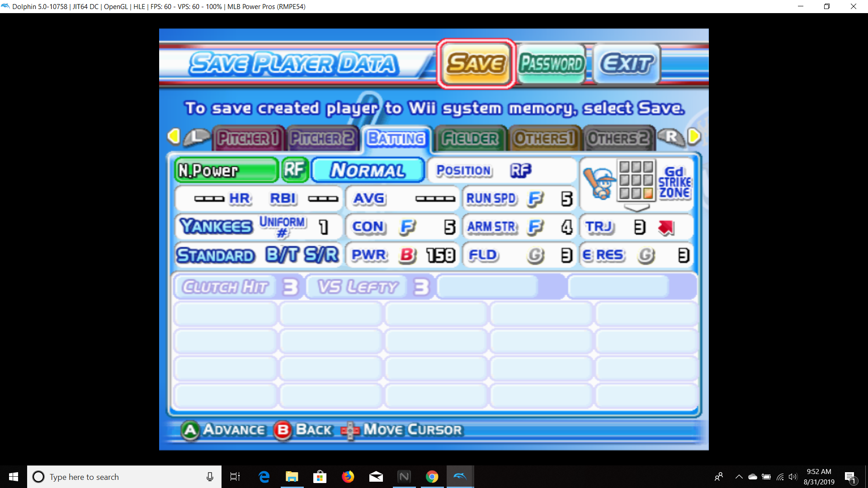The image size is (868, 488).
Task: Click the Gd Strike Zone label
Action: click(x=675, y=183)
